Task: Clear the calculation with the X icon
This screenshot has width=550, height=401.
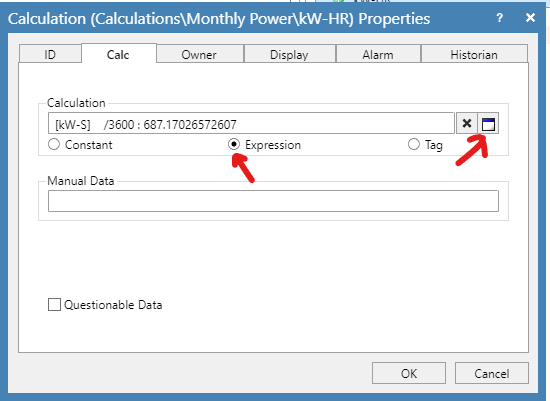Action: point(467,123)
